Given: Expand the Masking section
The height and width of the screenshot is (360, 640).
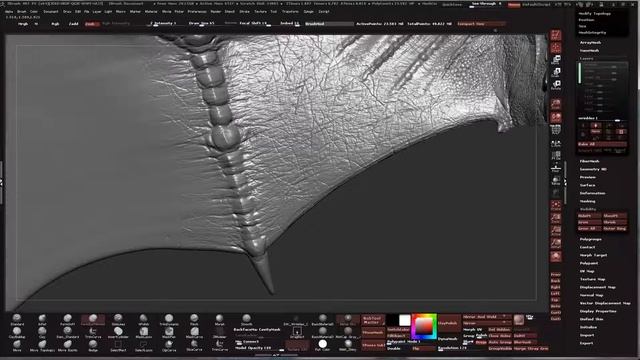Looking at the screenshot, I should [x=588, y=201].
